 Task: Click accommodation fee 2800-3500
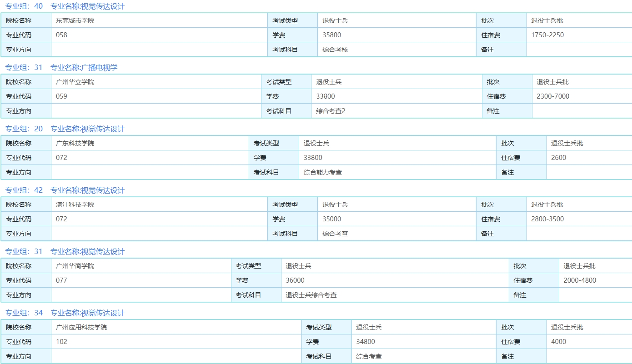click(x=547, y=219)
